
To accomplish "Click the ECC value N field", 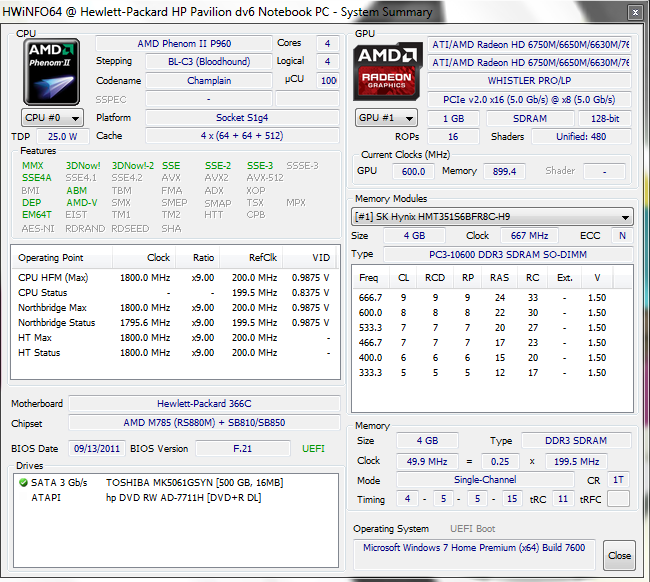I will coord(622,235).
